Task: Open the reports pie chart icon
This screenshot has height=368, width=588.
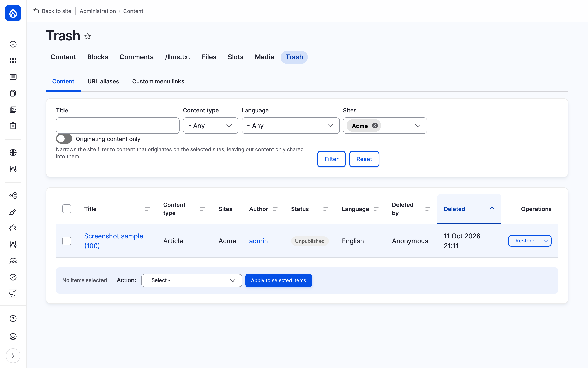Action: point(13,277)
